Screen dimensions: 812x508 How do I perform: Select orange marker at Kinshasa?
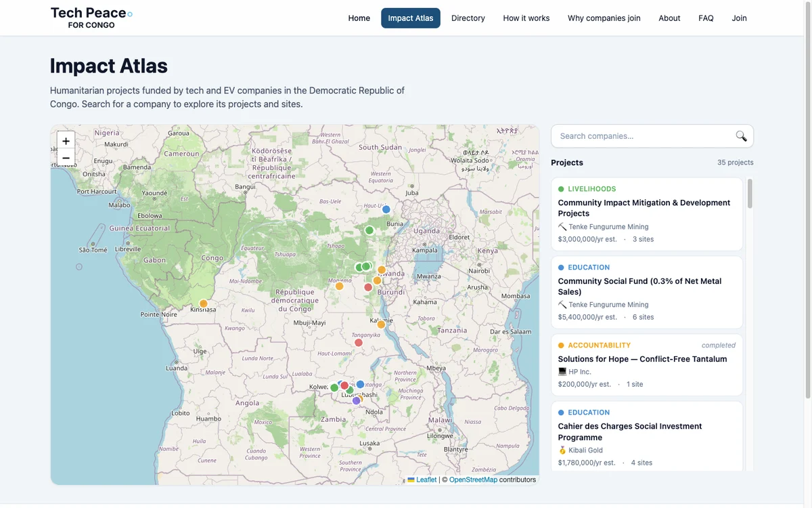click(x=204, y=303)
